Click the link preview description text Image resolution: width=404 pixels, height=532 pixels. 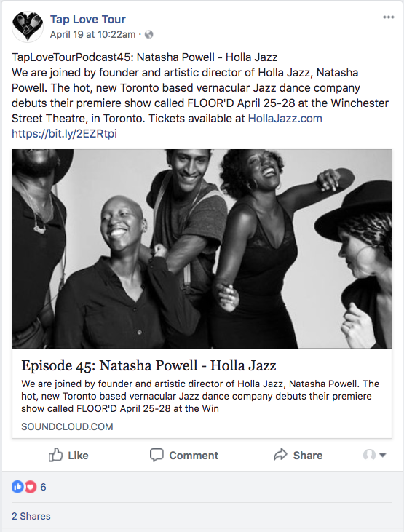point(200,396)
